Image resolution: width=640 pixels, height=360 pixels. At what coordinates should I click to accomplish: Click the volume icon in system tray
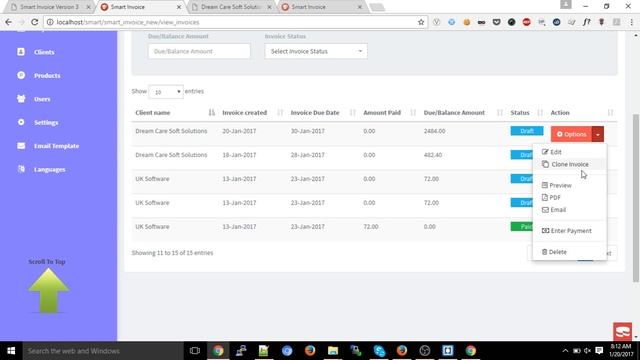point(587,351)
